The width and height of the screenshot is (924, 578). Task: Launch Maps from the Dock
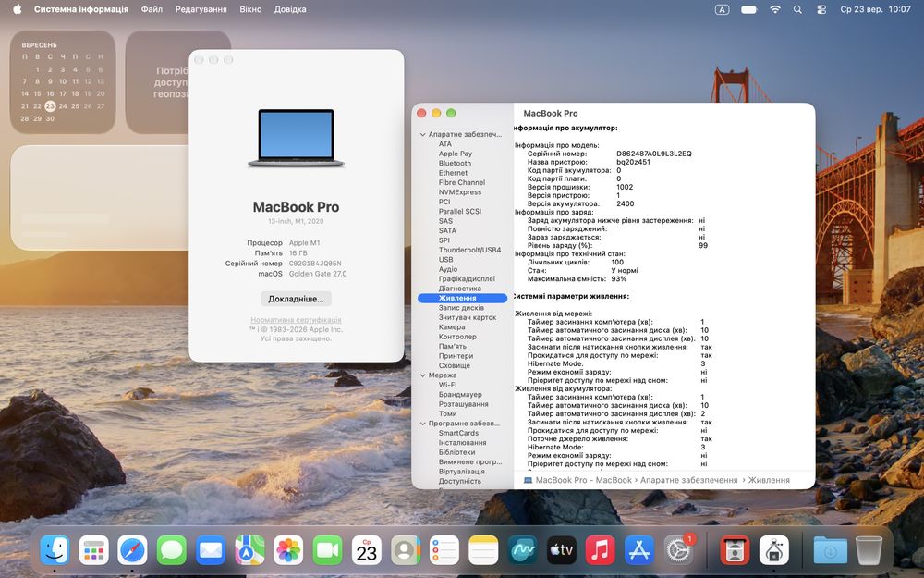pyautogui.click(x=249, y=550)
